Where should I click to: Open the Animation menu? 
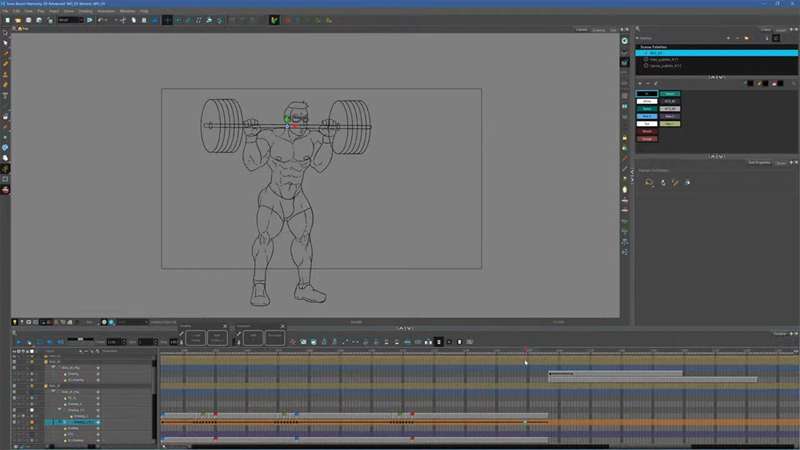[x=106, y=11]
